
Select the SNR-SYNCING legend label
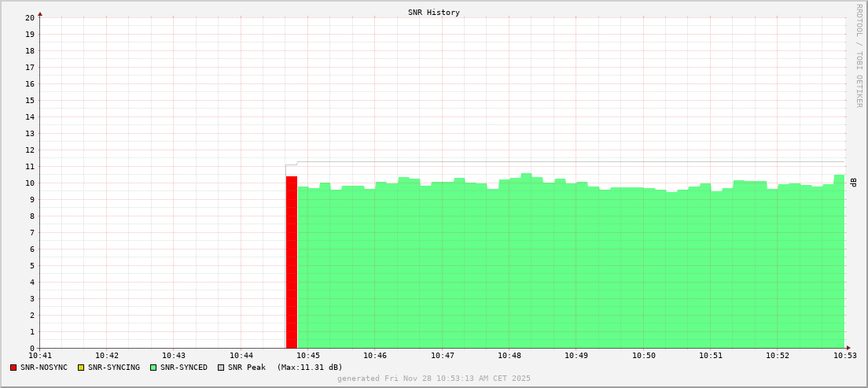pos(114,368)
